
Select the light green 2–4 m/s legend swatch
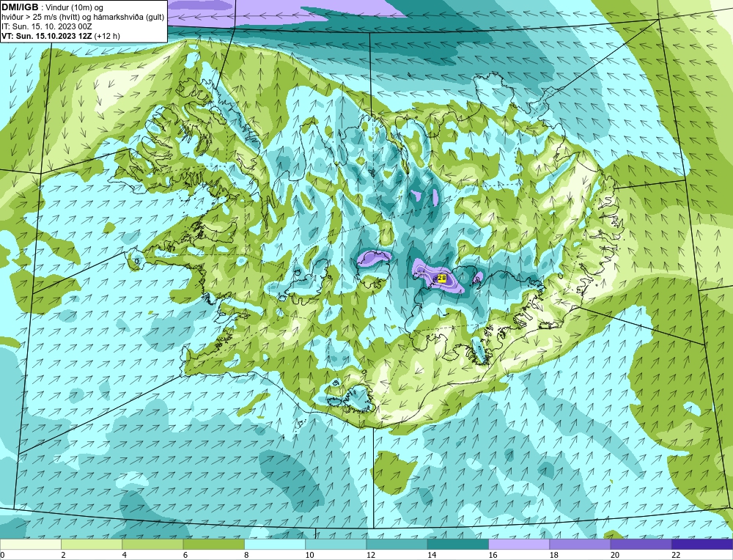pyautogui.click(x=92, y=544)
